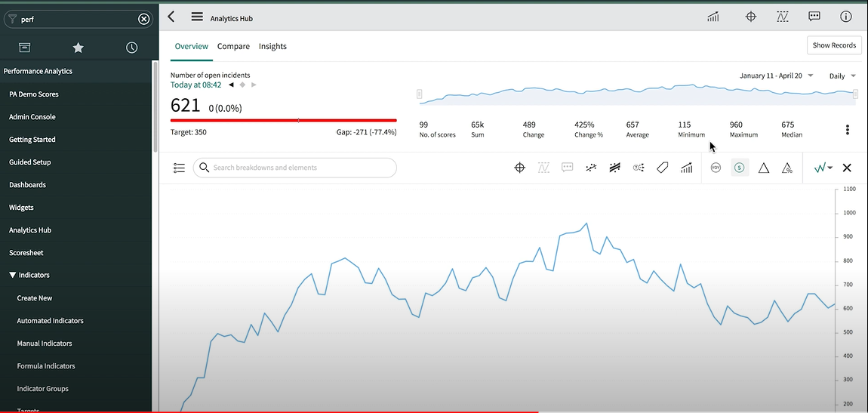Click the information icon in top header

845,17
